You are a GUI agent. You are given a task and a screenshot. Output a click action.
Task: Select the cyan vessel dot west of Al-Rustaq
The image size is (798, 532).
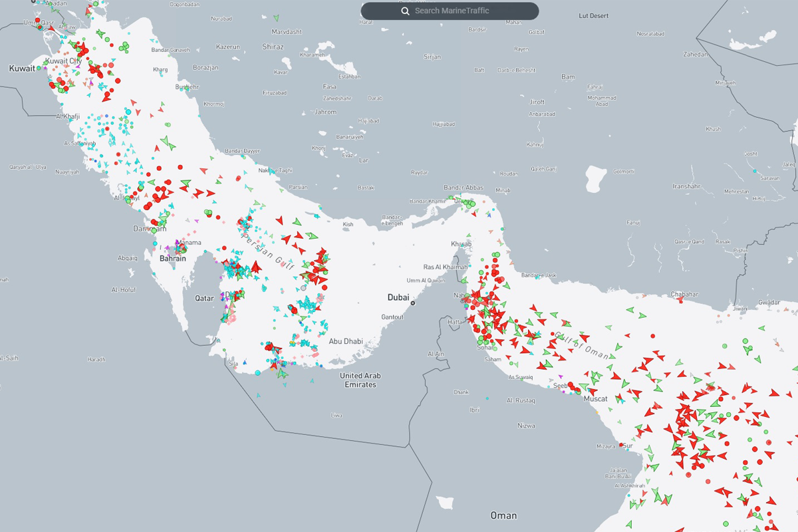(487, 398)
